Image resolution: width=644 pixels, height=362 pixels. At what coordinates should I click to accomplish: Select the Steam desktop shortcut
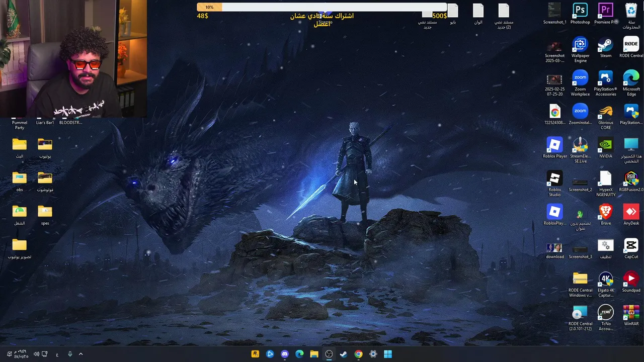(606, 47)
